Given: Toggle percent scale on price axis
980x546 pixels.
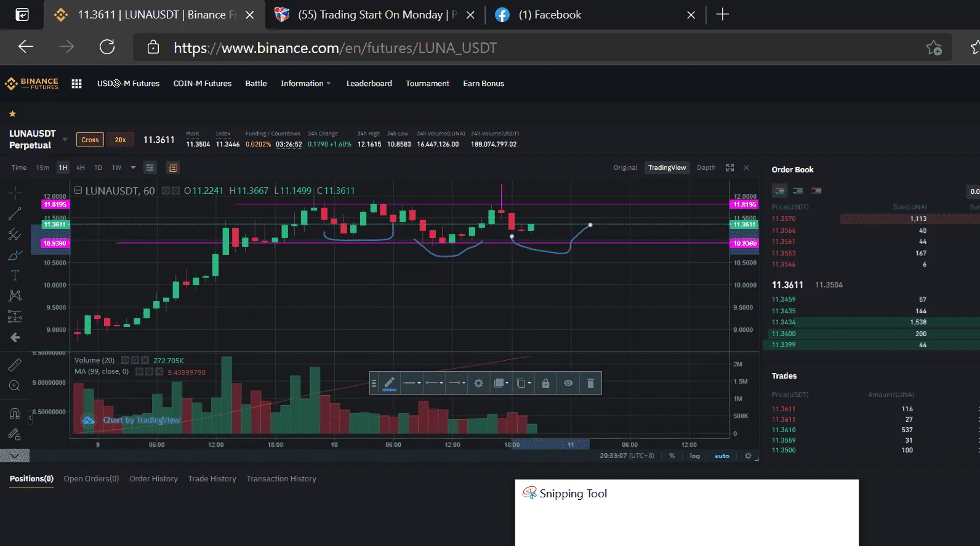Looking at the screenshot, I should point(672,456).
